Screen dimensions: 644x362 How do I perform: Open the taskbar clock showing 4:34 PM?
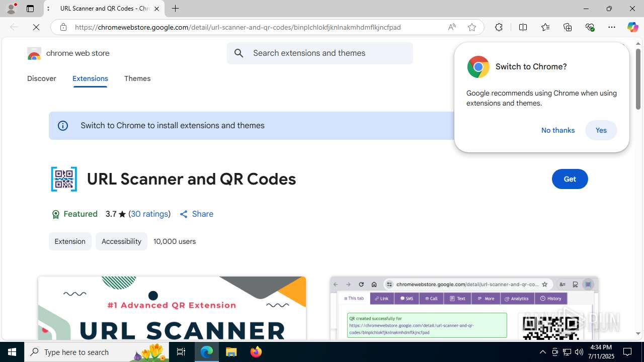[601, 352]
